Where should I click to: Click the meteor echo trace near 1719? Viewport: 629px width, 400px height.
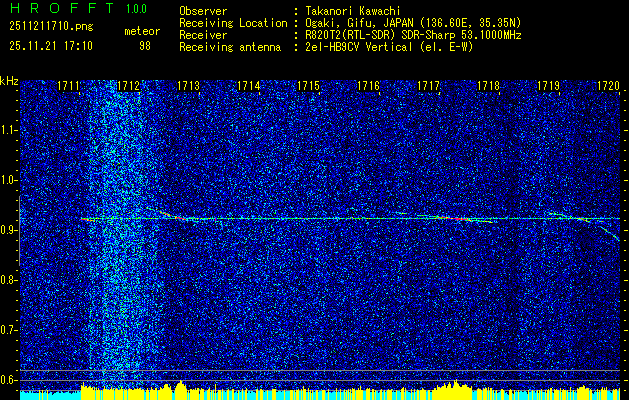coord(572,217)
